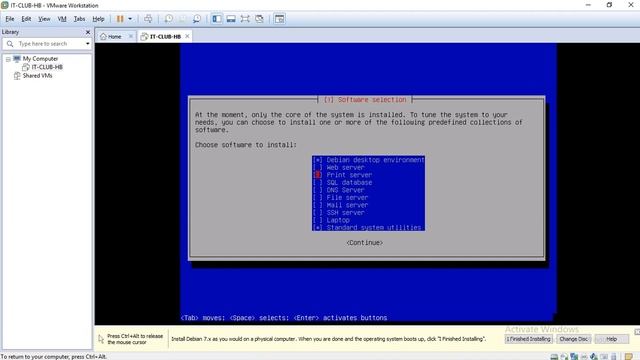Click the network adapter status bar icon
The height and width of the screenshot is (360, 640).
[x=574, y=357]
